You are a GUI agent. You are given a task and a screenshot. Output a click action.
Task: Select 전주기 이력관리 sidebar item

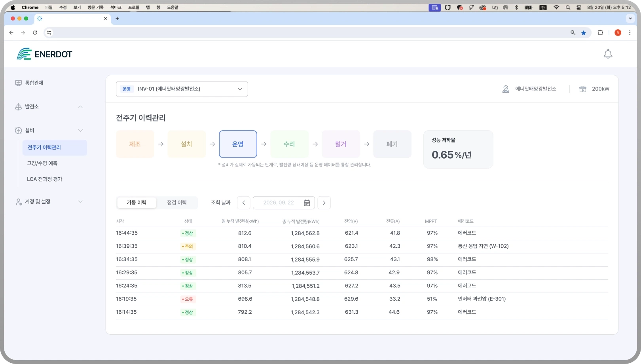click(x=55, y=148)
